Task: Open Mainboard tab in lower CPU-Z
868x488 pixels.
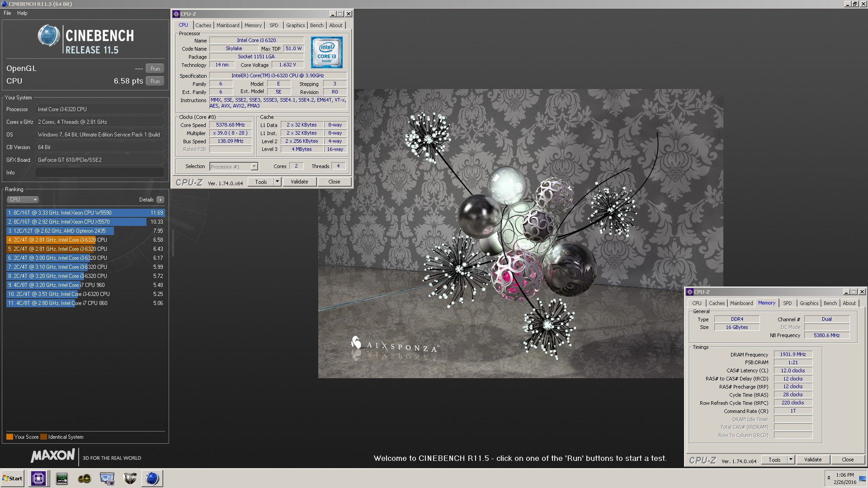Action: pos(741,303)
